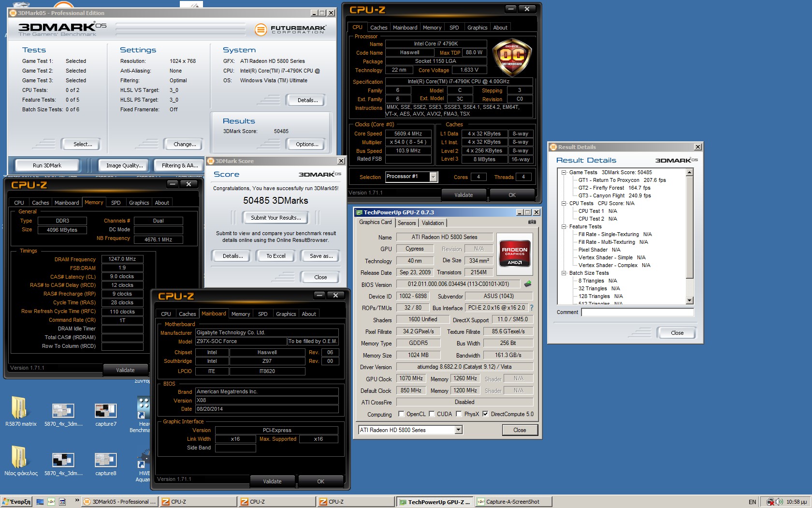Switch to Validation tab in GPU-Z
The height and width of the screenshot is (508, 812).
click(433, 223)
